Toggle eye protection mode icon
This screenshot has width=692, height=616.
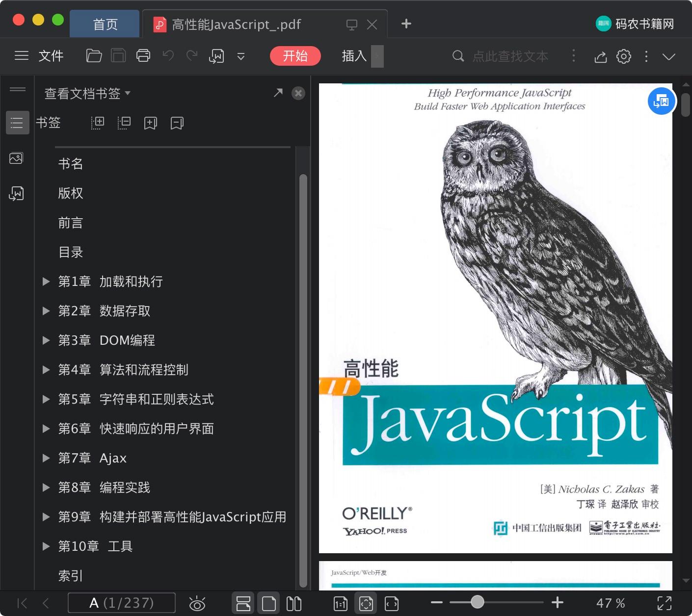pyautogui.click(x=197, y=604)
